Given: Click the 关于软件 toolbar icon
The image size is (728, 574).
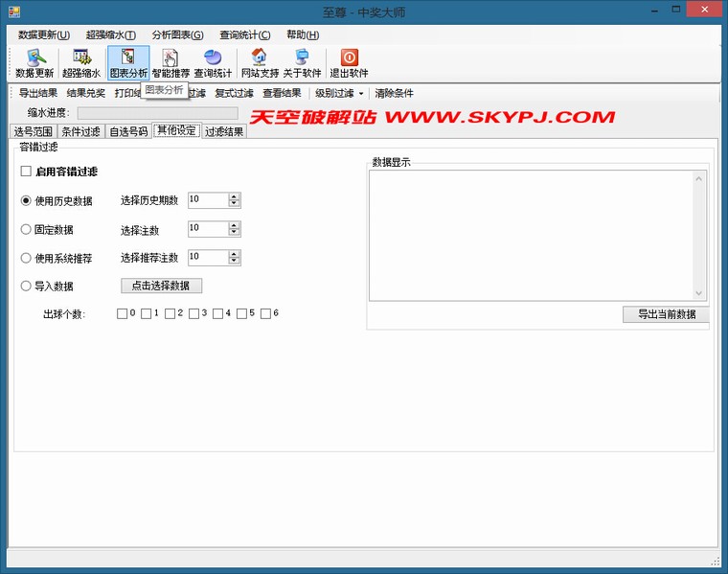Looking at the screenshot, I should [302, 63].
